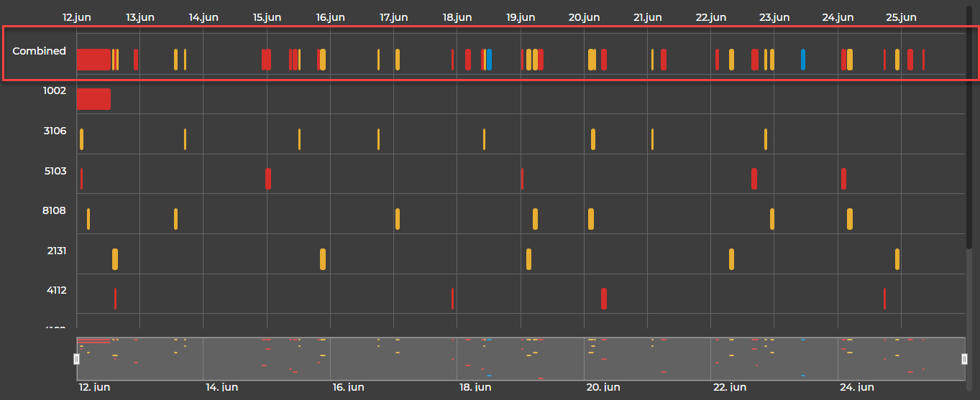Click row 5103 red bar on 12 jun

[81, 179]
